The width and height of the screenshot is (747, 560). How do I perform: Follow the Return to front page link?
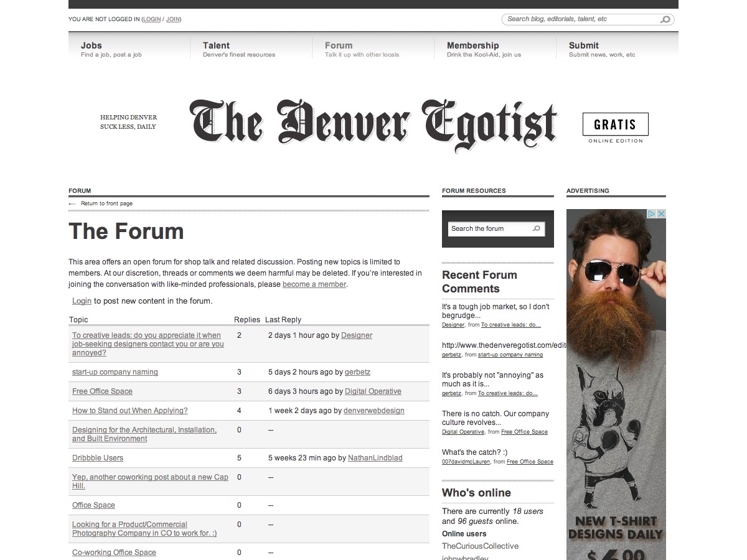coord(106,203)
